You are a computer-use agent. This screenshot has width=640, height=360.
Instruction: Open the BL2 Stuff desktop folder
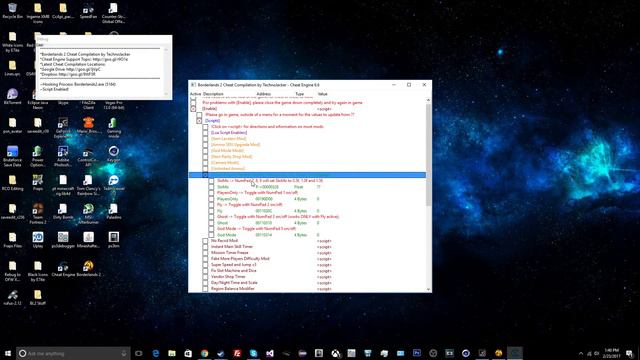coord(38,297)
